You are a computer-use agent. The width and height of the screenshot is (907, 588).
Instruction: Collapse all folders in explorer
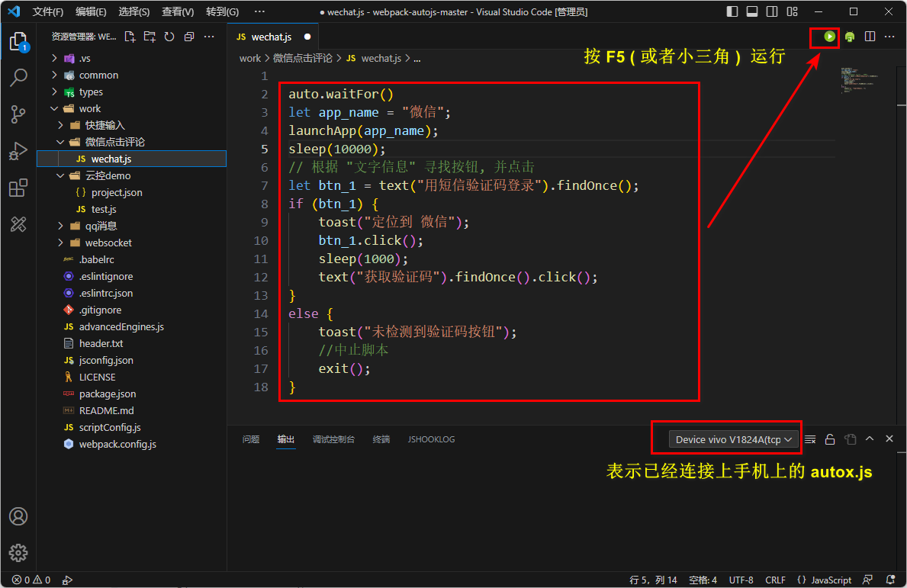click(189, 37)
